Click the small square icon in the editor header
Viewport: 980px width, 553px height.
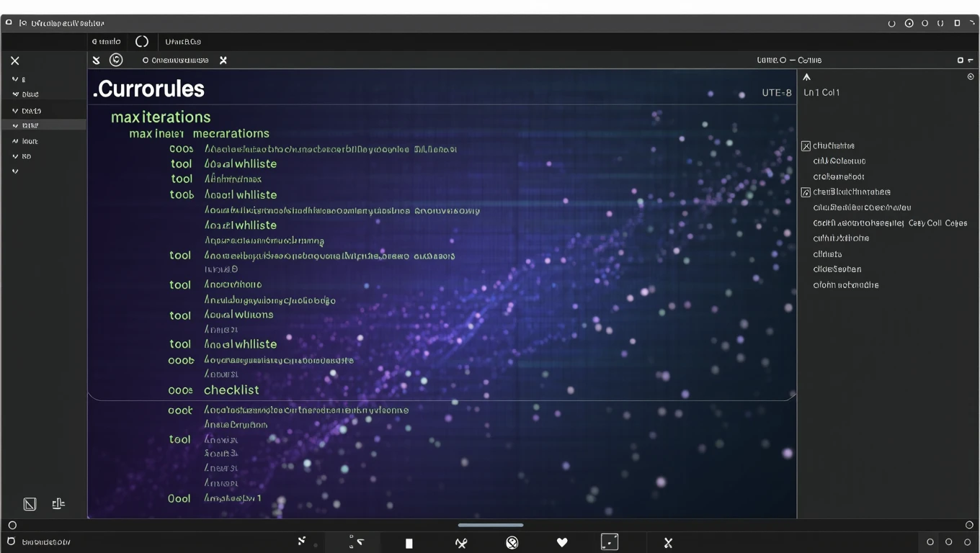(x=960, y=60)
